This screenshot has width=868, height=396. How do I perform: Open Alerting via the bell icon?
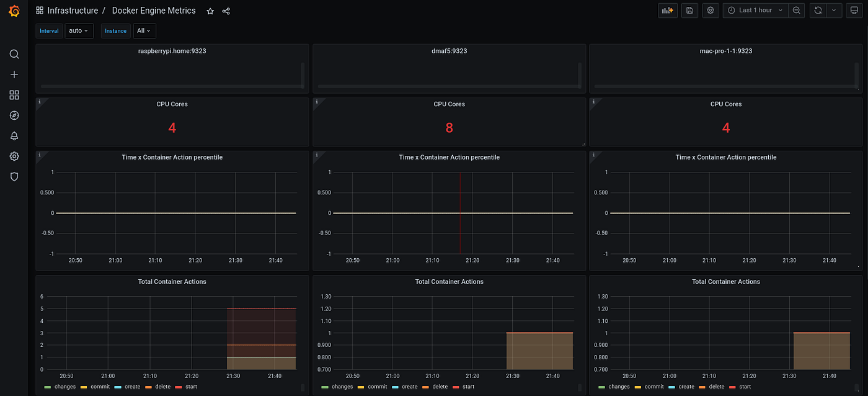point(14,135)
